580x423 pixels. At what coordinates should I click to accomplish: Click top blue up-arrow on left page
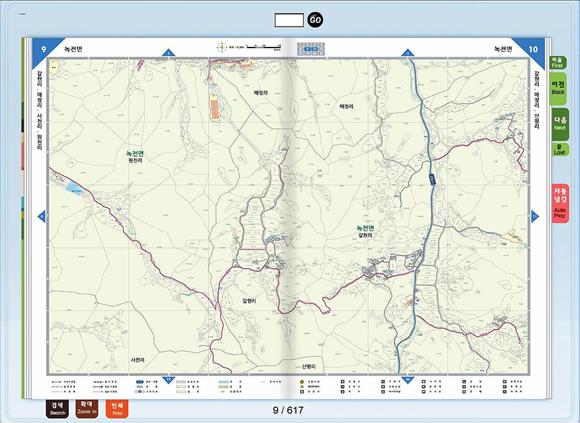(168, 53)
